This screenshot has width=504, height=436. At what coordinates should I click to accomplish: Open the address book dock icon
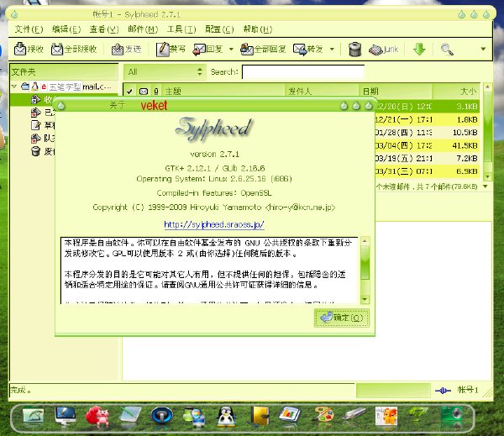pyautogui.click(x=260, y=417)
